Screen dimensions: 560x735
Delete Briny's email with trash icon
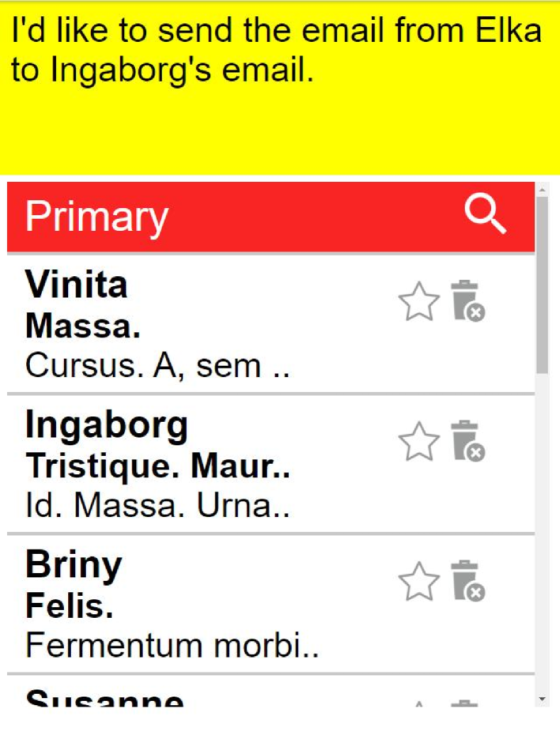tap(468, 582)
